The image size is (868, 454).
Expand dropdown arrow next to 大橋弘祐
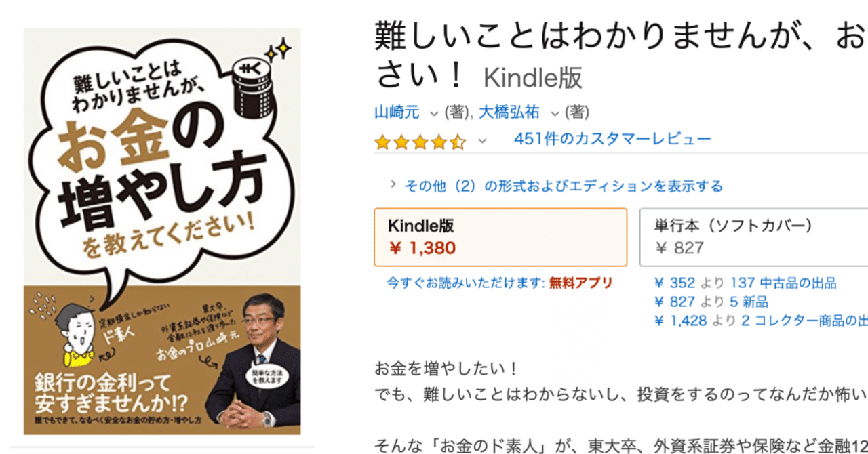point(555,113)
